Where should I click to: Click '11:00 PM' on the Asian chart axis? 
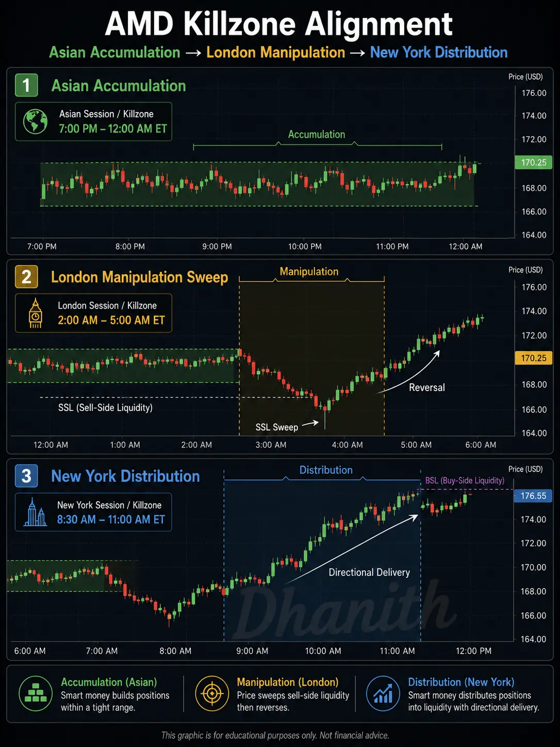[x=392, y=247]
